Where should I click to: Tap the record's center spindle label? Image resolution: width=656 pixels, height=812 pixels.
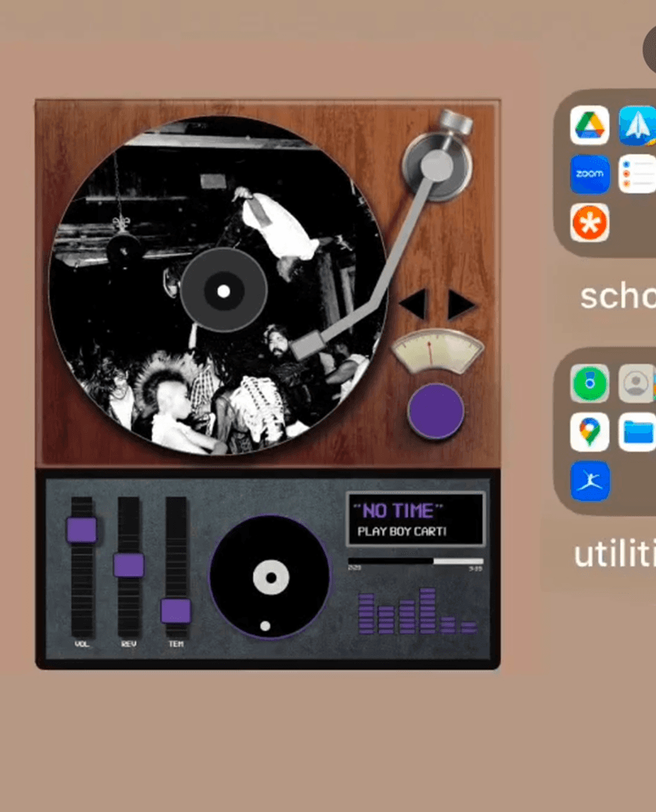coord(223,291)
